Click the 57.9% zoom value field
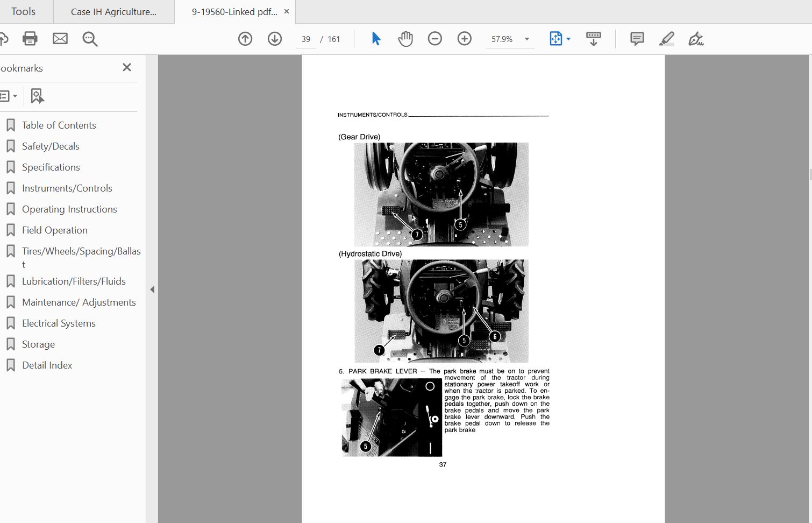The width and height of the screenshot is (812, 523). (502, 39)
